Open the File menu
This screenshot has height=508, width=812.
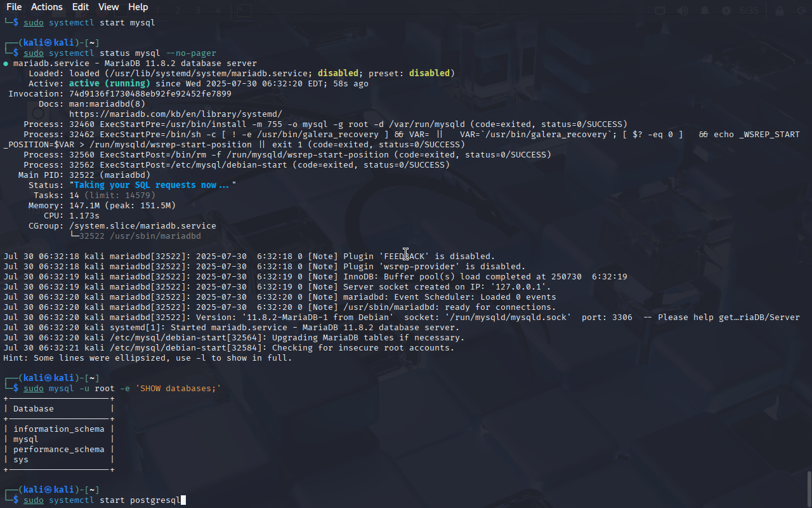(14, 7)
